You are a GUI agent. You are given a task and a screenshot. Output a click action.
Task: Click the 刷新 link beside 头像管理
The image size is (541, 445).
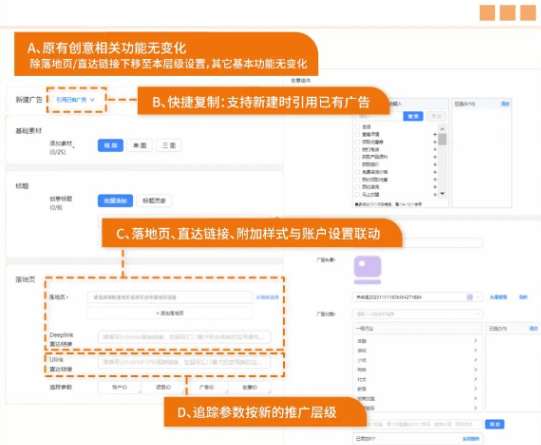pos(523,297)
